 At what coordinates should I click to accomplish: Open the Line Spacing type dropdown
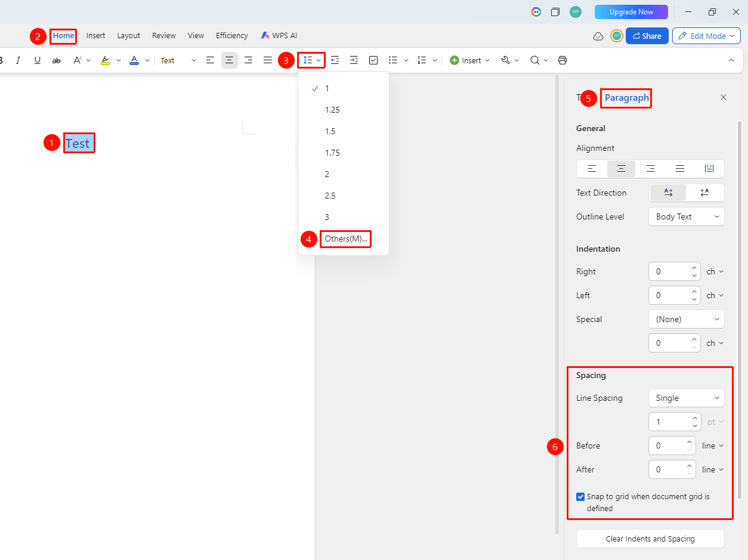pyautogui.click(x=687, y=398)
